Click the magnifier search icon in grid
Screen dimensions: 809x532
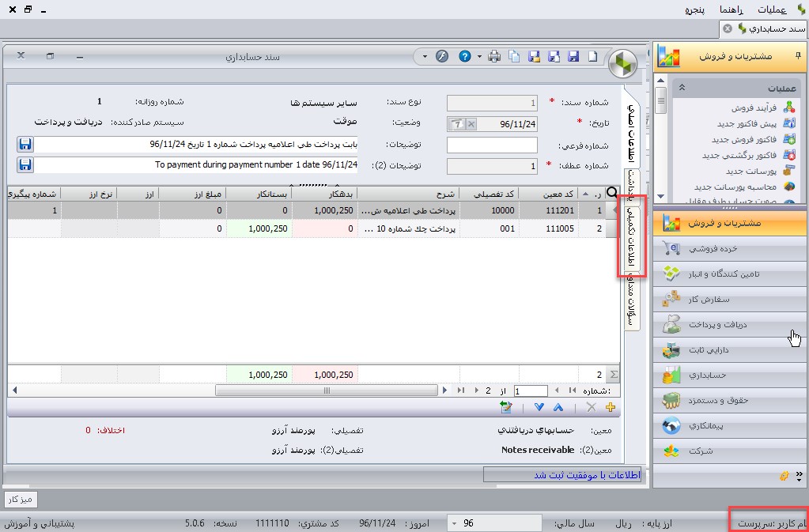click(x=612, y=193)
